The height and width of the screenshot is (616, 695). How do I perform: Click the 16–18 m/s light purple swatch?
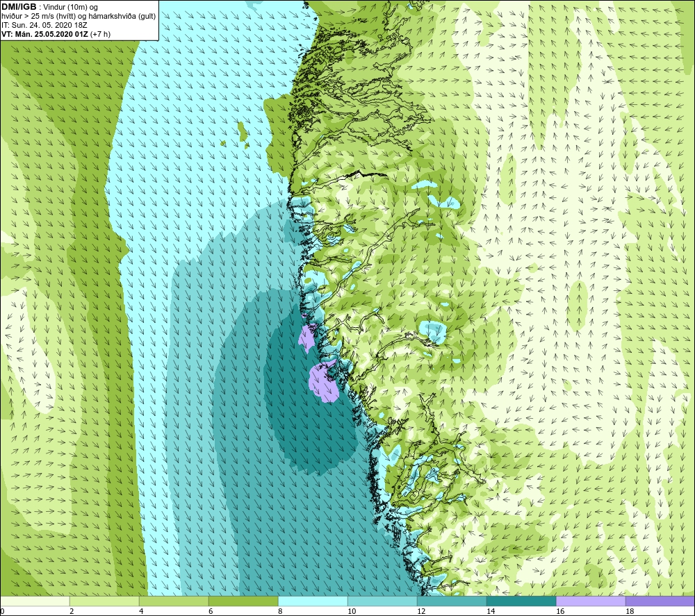click(x=591, y=601)
